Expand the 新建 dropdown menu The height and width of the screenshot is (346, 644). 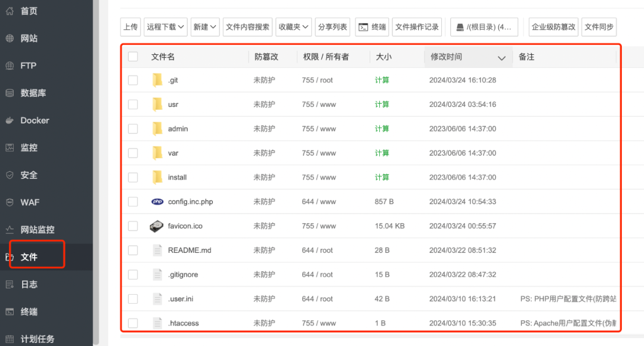coord(205,27)
